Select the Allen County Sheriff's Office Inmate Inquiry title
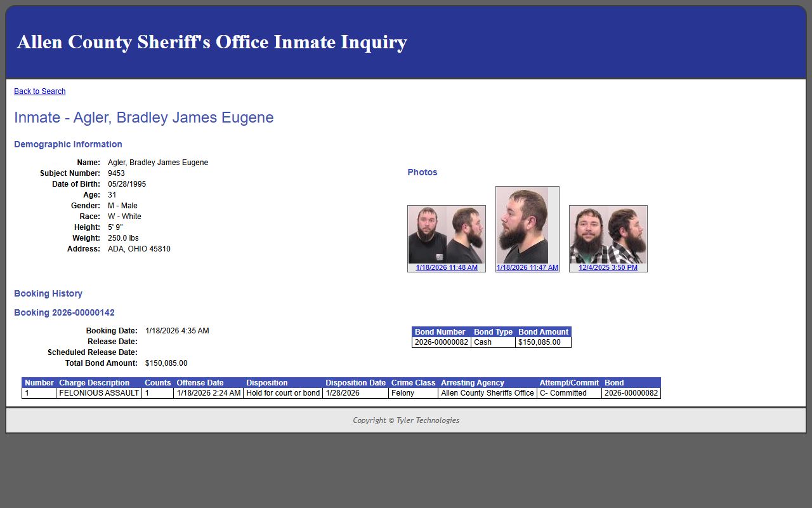The width and height of the screenshot is (812, 508). (x=212, y=42)
